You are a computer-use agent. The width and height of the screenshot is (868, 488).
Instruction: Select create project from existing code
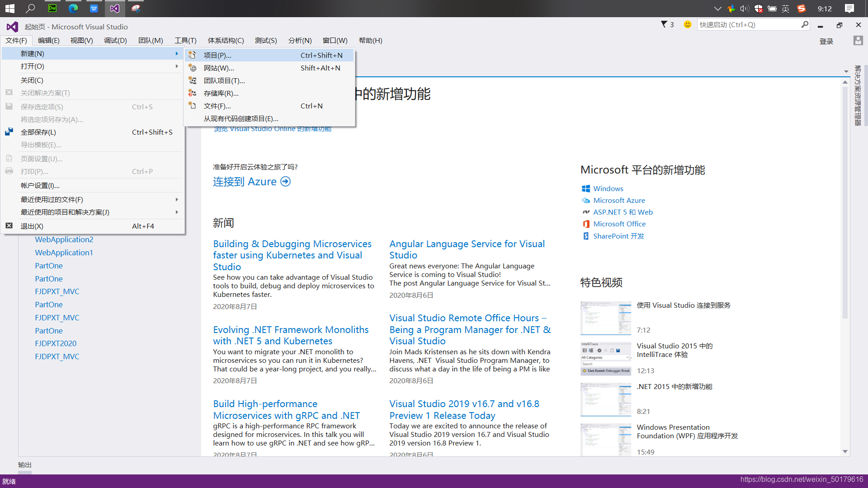coord(269,118)
